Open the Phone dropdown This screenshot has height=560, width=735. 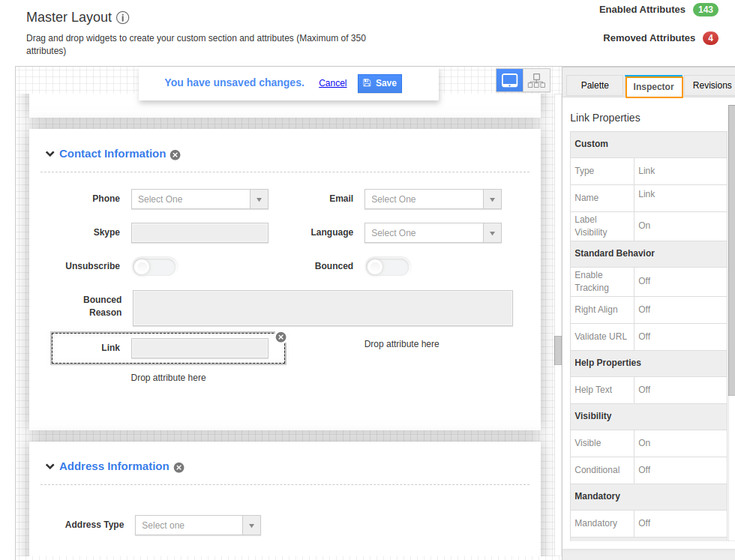pyautogui.click(x=199, y=199)
